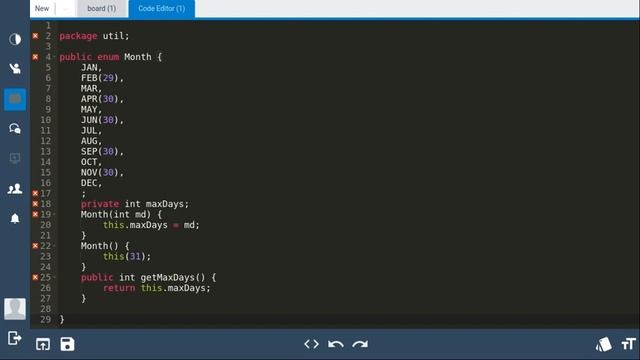
Task: Click "FEB(29)," in the code
Action: [102, 78]
